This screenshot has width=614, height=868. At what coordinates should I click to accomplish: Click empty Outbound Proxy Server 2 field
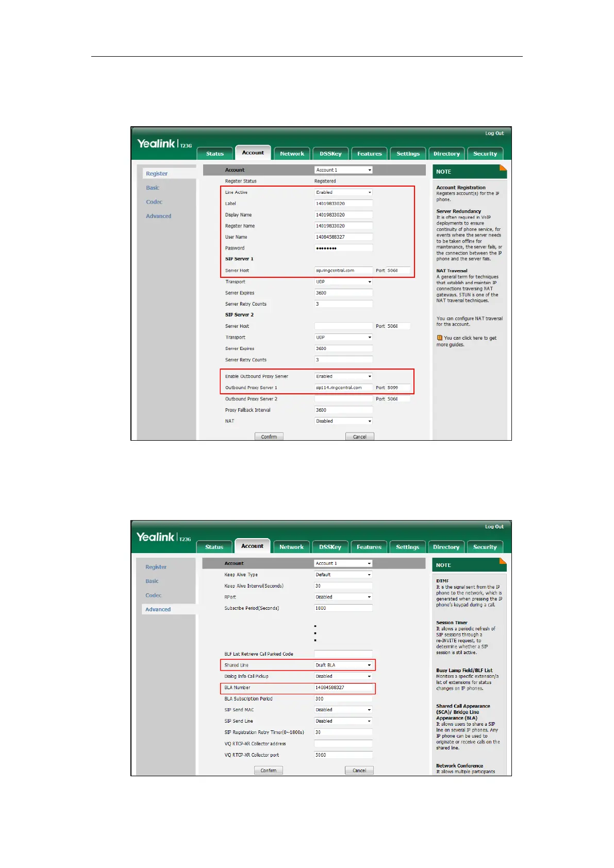(343, 399)
